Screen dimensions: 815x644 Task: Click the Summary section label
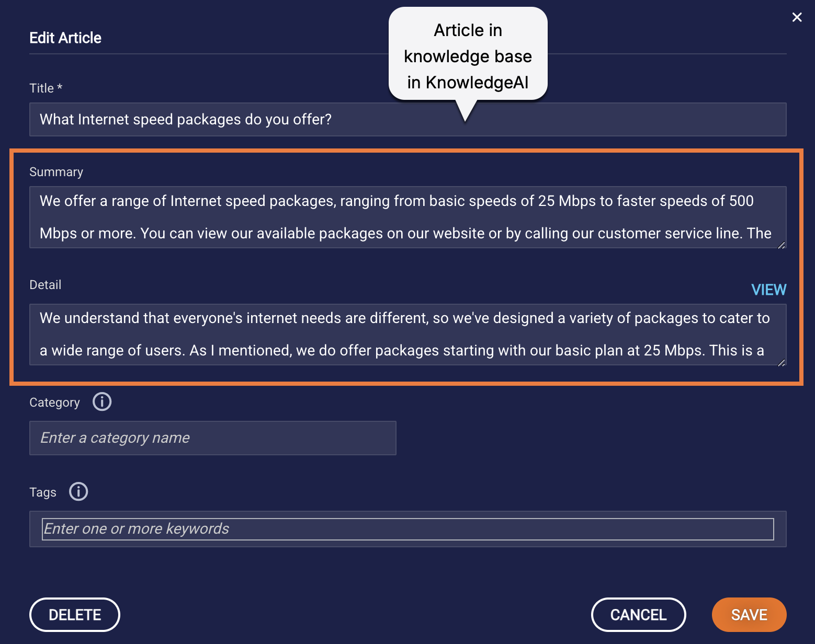pyautogui.click(x=56, y=171)
